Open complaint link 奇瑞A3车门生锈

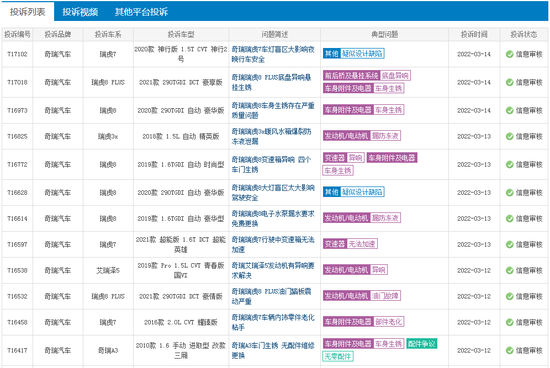click(273, 350)
